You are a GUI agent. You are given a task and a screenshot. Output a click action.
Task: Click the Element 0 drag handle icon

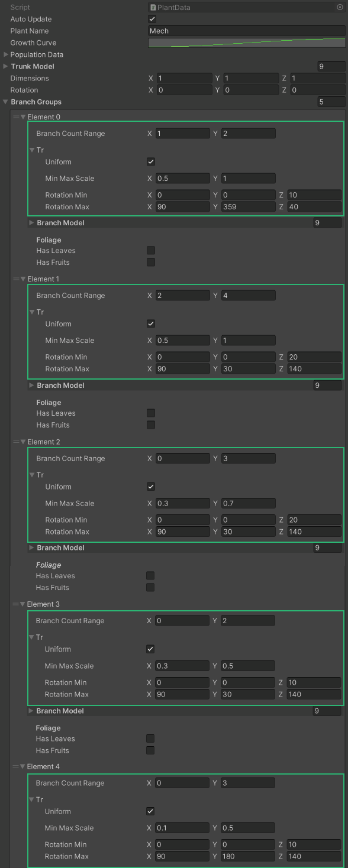click(x=16, y=116)
